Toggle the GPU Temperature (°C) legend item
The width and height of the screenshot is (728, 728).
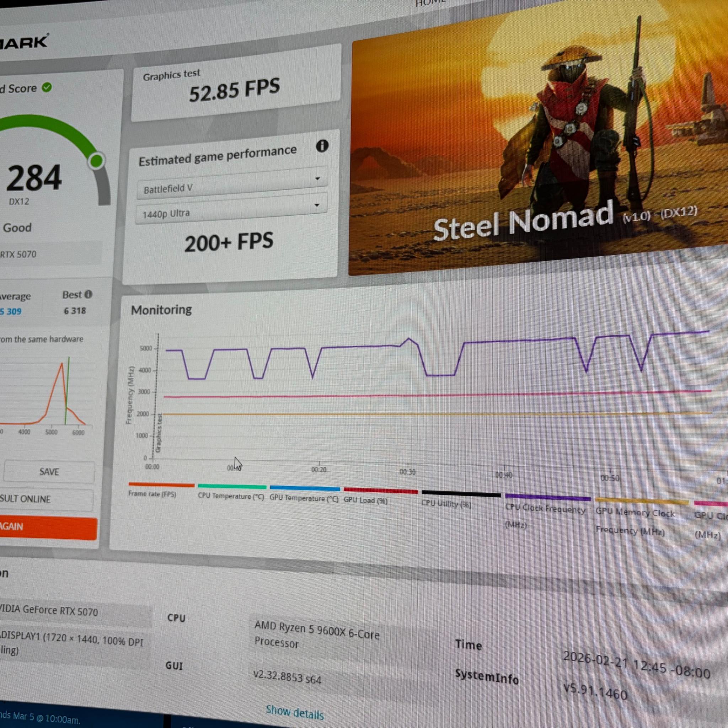(x=304, y=494)
